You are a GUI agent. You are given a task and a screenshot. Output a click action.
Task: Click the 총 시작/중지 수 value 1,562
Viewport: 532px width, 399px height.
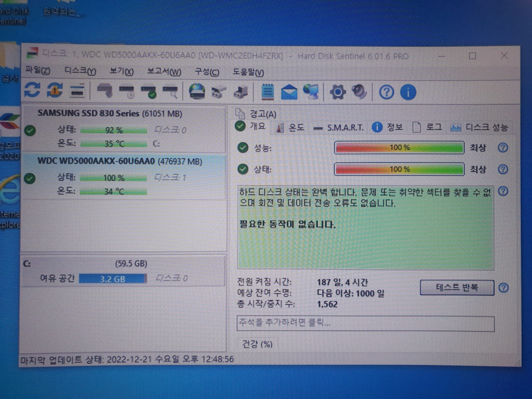[327, 305]
